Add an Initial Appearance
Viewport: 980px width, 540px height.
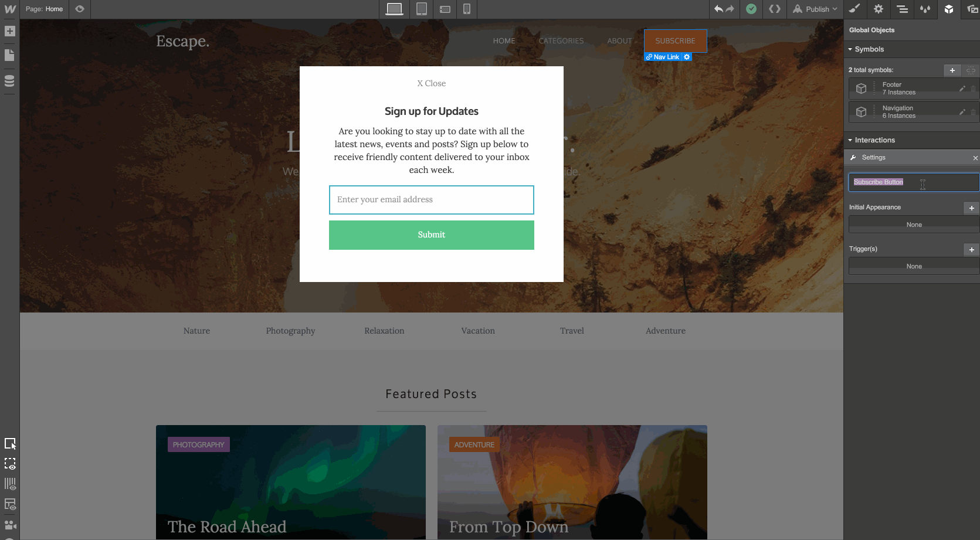[x=971, y=208]
